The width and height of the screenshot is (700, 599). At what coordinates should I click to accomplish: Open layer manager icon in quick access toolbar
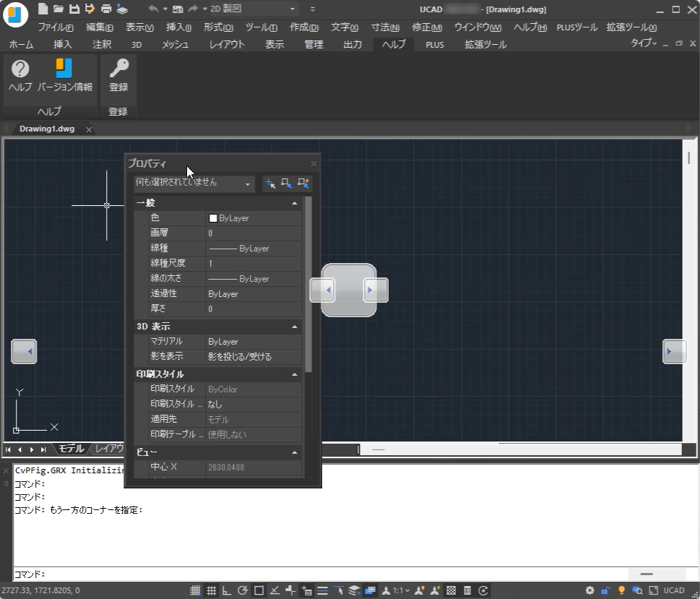click(x=122, y=9)
